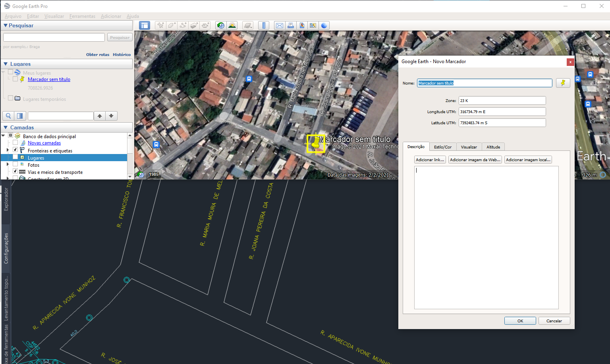The height and width of the screenshot is (364, 610).
Task: Open the planet switcher (Saturn) icon
Action: (248, 25)
